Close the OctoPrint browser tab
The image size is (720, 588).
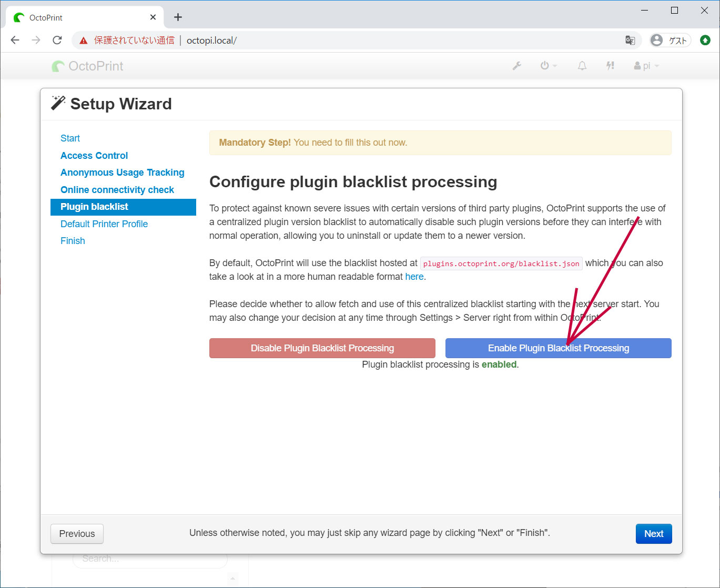153,17
